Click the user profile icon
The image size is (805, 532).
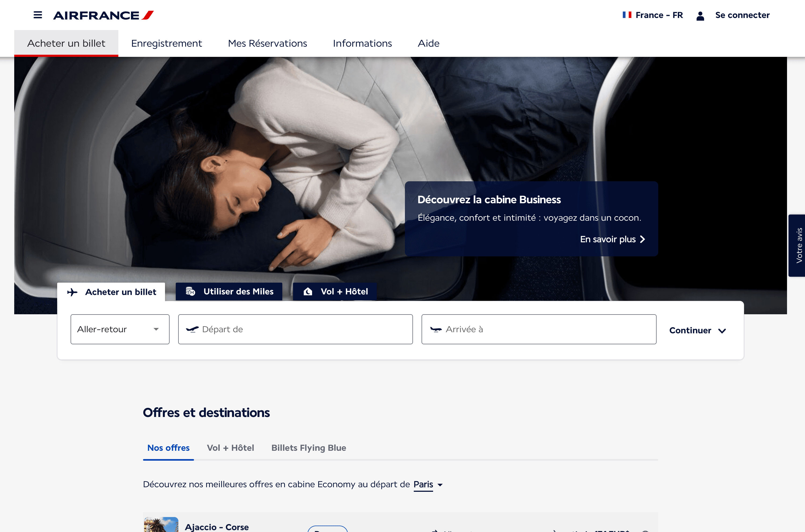coord(700,16)
